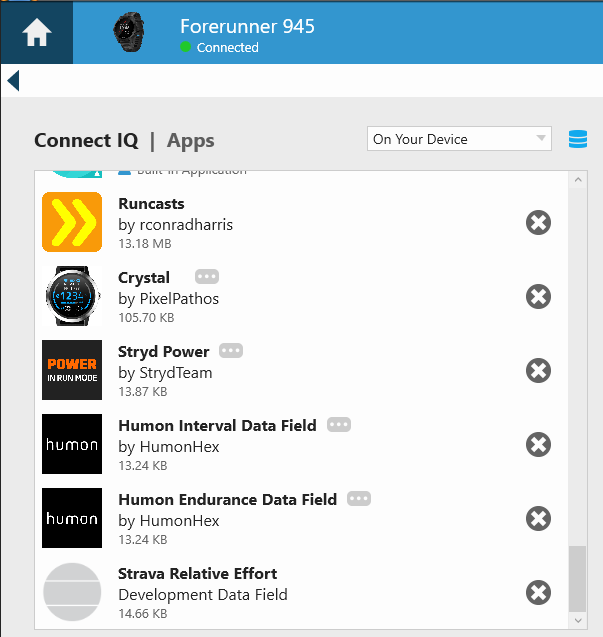
Task: Click the blue back arrow
Action: coord(13,80)
